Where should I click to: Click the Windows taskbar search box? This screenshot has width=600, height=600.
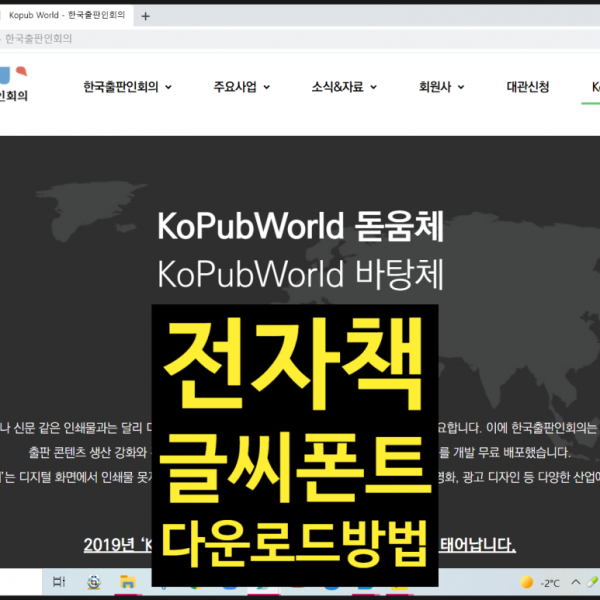21,582
